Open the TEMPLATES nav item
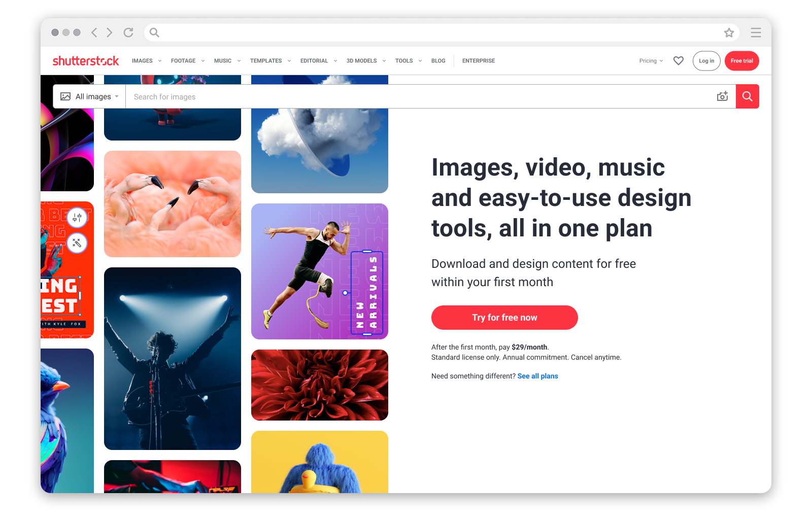812x521 pixels. pos(266,61)
